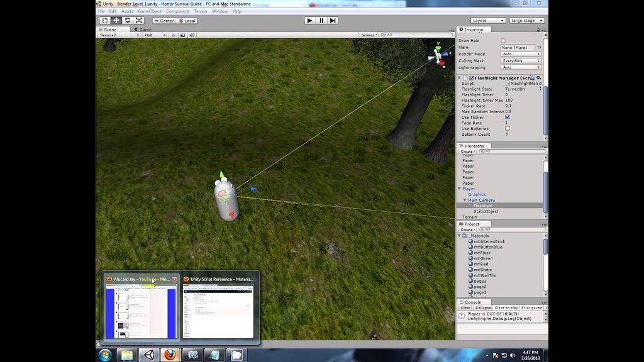Click the Play button to run the game
This screenshot has height=362, width=644.
coord(309,20)
